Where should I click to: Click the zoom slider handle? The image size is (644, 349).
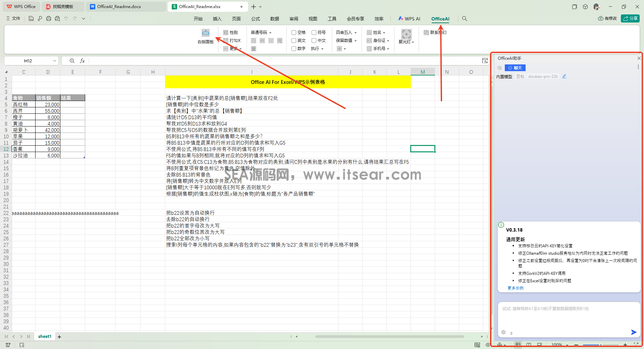(601, 345)
